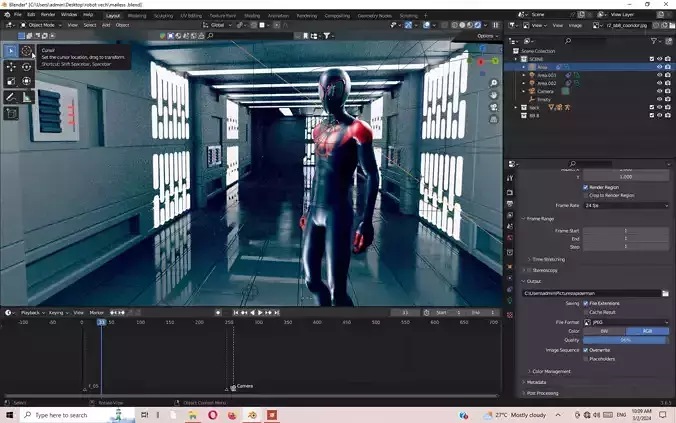This screenshot has height=423, width=676.
Task: Open the Object Mode dropdown
Action: click(x=40, y=25)
